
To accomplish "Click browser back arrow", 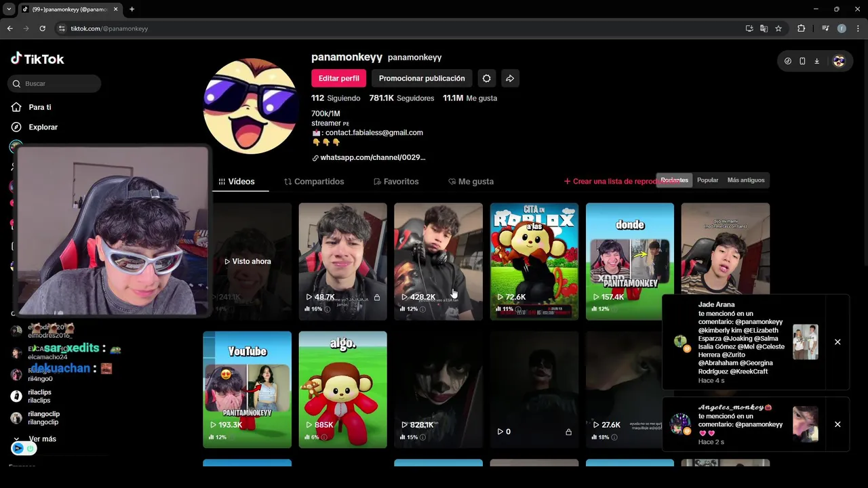I will tap(9, 28).
